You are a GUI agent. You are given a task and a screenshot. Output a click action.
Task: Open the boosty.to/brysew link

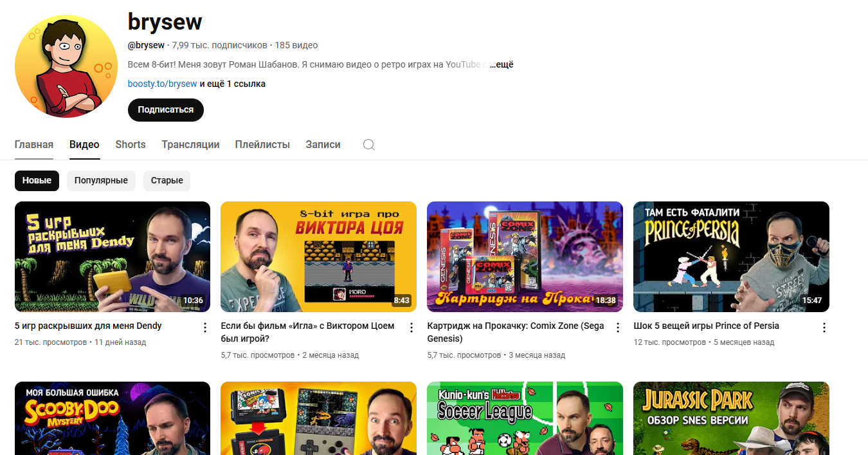(162, 84)
